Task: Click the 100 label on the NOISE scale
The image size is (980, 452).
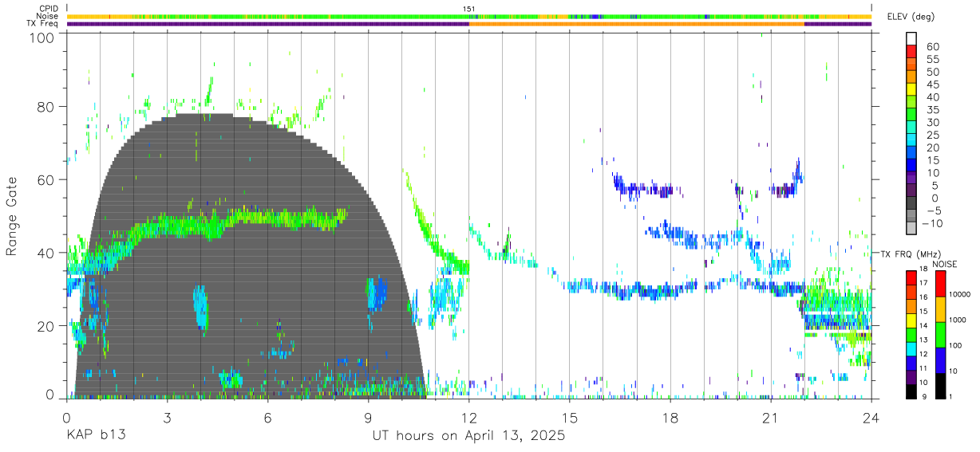Action: 956,347
